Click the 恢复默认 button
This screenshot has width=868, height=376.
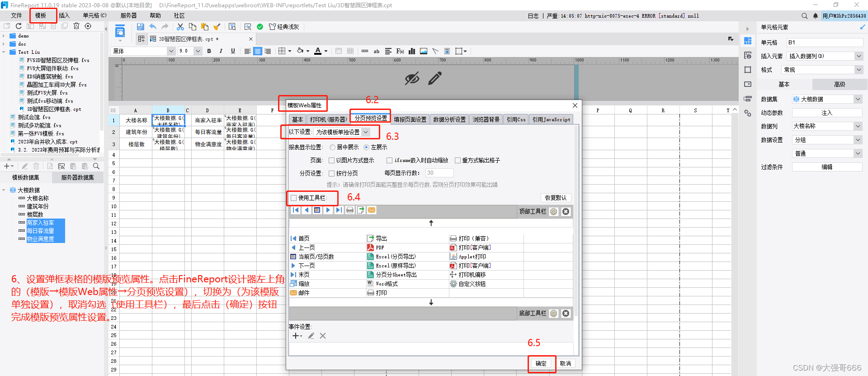(556, 198)
